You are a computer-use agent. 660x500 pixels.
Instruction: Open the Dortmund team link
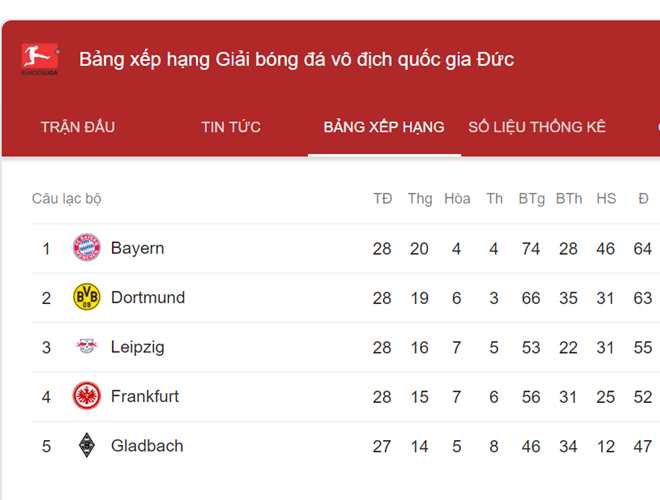tap(148, 297)
